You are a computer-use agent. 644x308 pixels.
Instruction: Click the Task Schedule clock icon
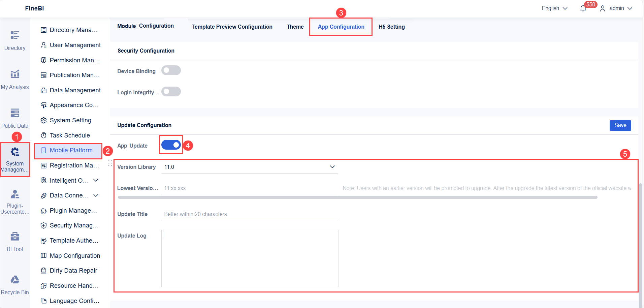pos(43,135)
